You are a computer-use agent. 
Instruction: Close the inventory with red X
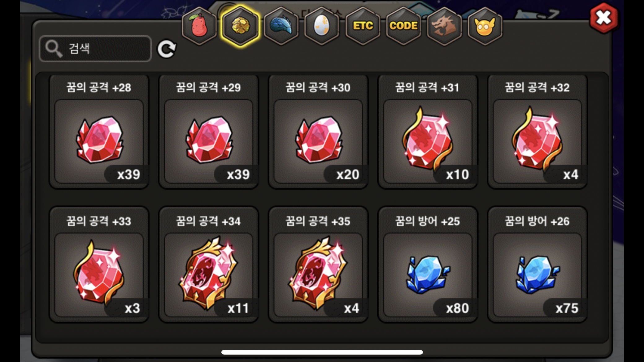pyautogui.click(x=603, y=18)
